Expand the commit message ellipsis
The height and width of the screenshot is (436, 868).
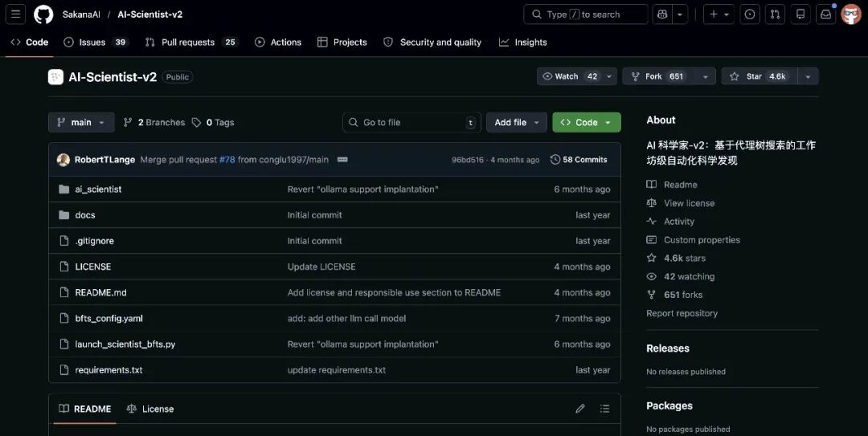[342, 159]
